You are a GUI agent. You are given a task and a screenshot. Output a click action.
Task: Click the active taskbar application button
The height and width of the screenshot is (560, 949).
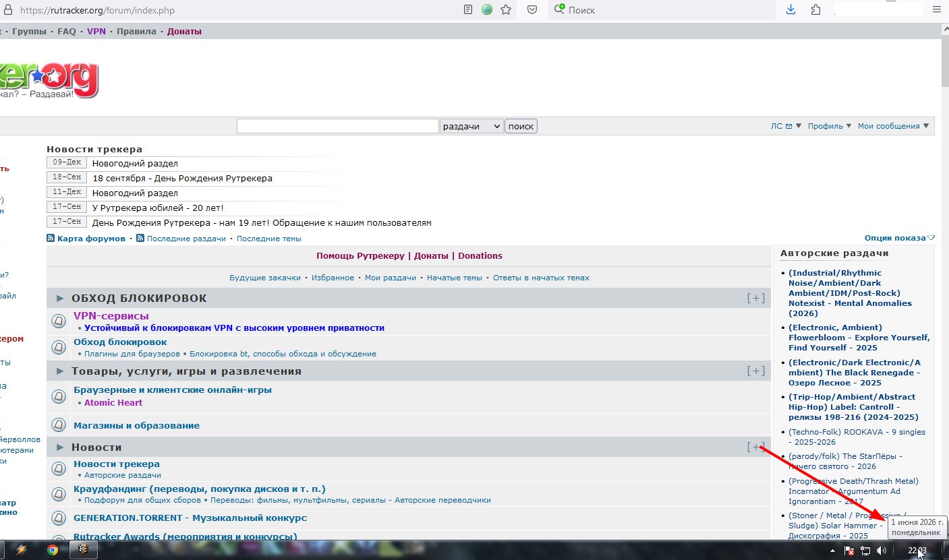click(84, 550)
